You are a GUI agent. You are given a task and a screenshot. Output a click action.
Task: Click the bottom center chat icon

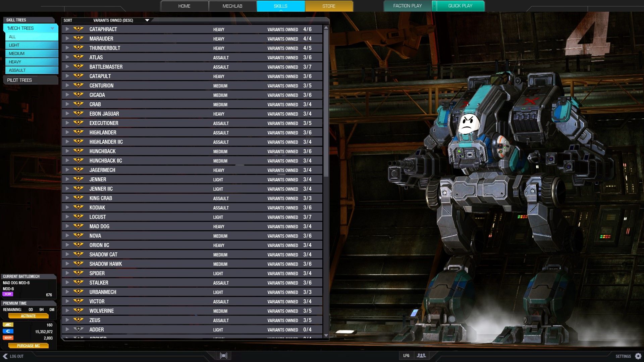(x=223, y=356)
